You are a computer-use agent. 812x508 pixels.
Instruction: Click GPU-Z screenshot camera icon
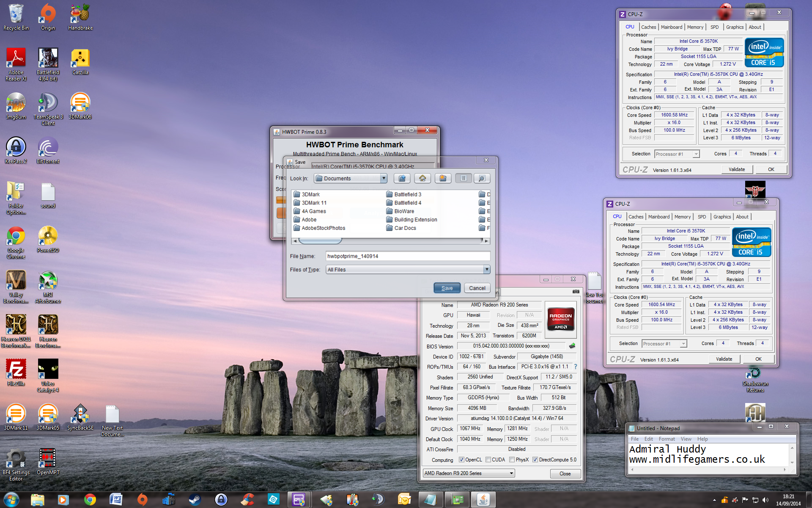click(576, 291)
